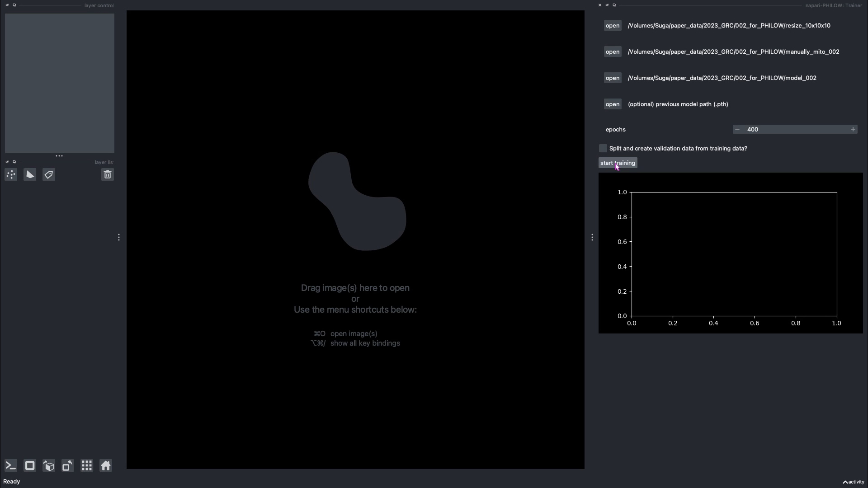Add a new labels layer
This screenshot has width=868, height=488.
[x=49, y=175]
